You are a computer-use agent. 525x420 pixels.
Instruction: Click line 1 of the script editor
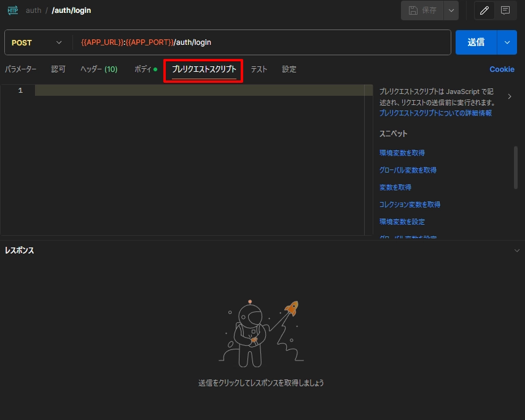click(204, 90)
